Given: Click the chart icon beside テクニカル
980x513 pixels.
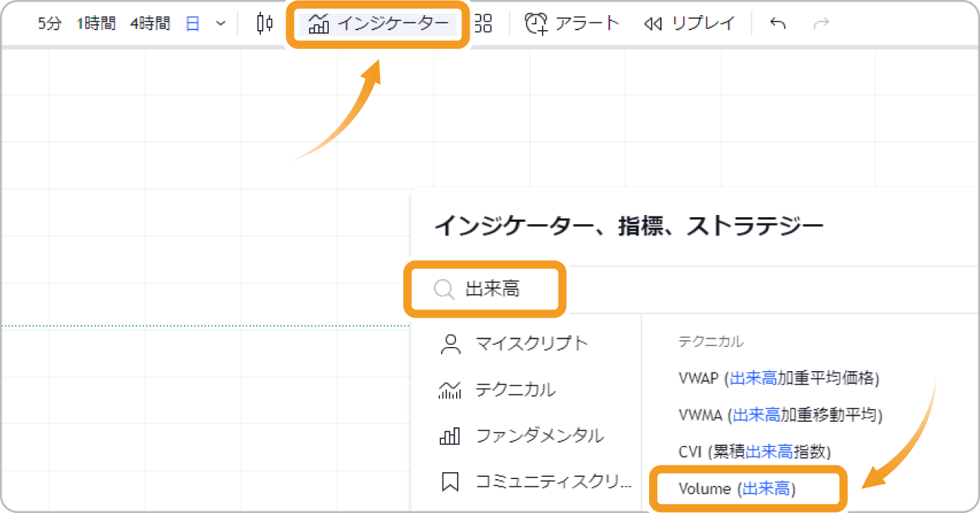Looking at the screenshot, I should coord(449,390).
